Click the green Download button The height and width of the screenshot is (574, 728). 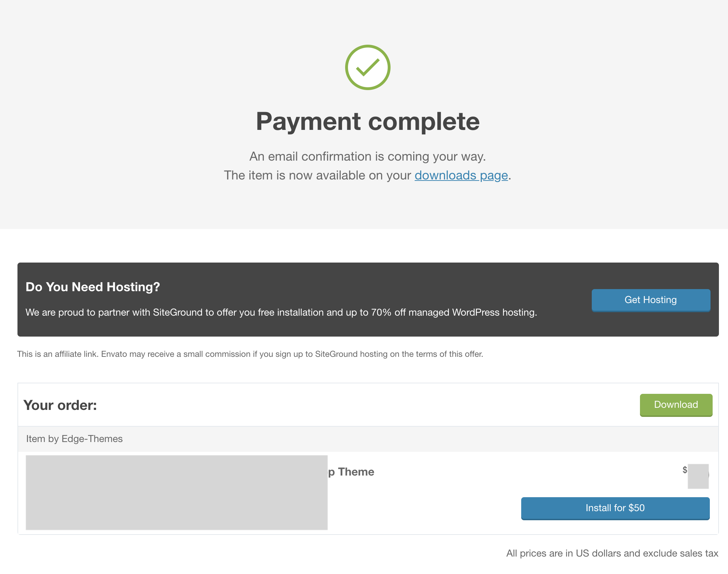[676, 405]
